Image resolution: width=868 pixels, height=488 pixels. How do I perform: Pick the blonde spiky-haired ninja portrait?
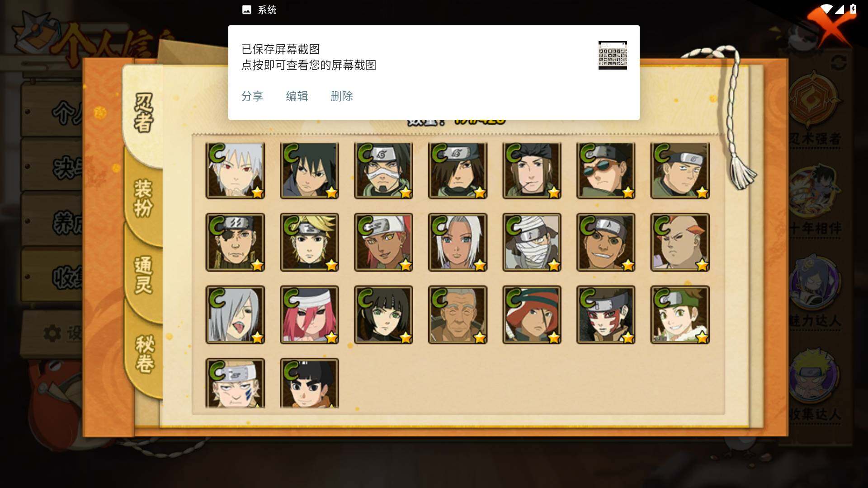click(309, 243)
